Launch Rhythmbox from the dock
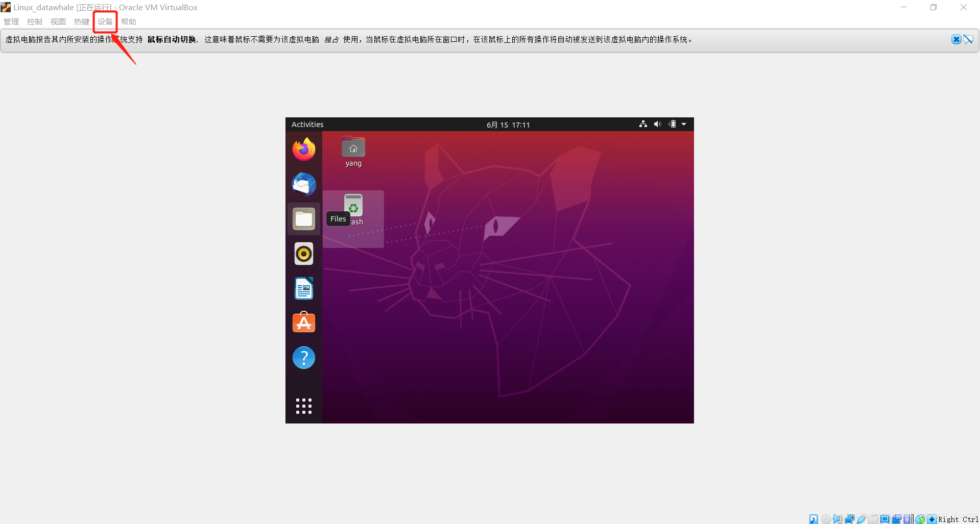This screenshot has width=980, height=524. point(304,254)
